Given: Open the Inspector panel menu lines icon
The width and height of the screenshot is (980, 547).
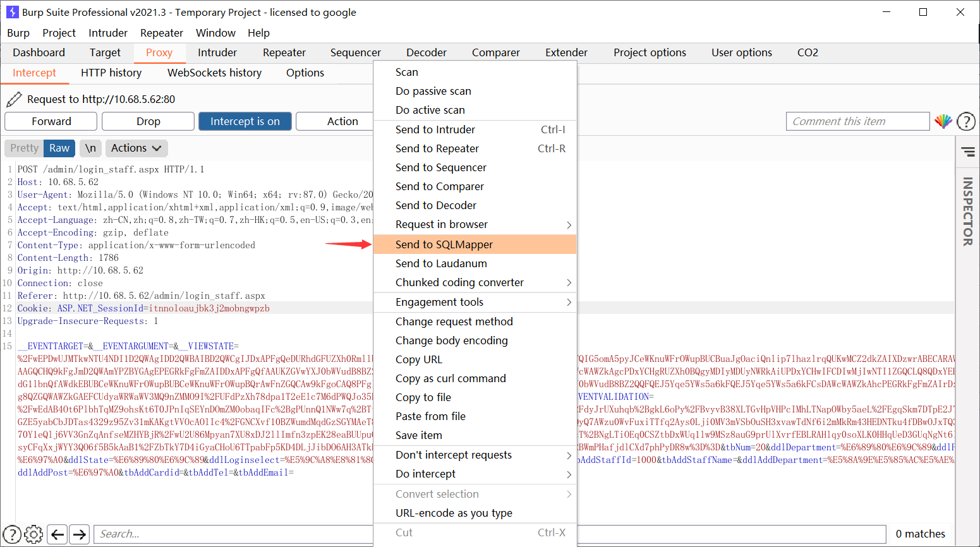Looking at the screenshot, I should tap(968, 152).
